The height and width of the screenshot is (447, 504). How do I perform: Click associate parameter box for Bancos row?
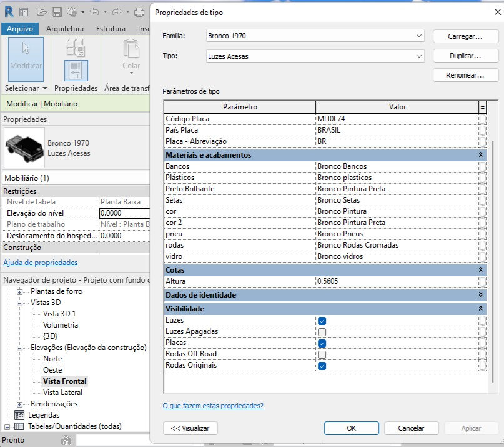pyautogui.click(x=482, y=166)
